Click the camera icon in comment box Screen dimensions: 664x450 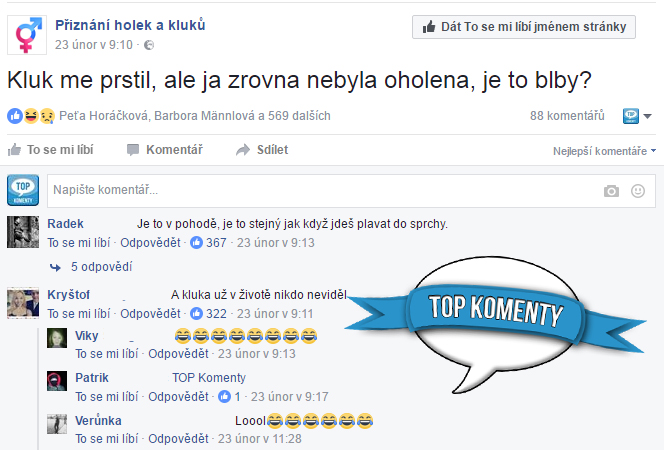[611, 191]
